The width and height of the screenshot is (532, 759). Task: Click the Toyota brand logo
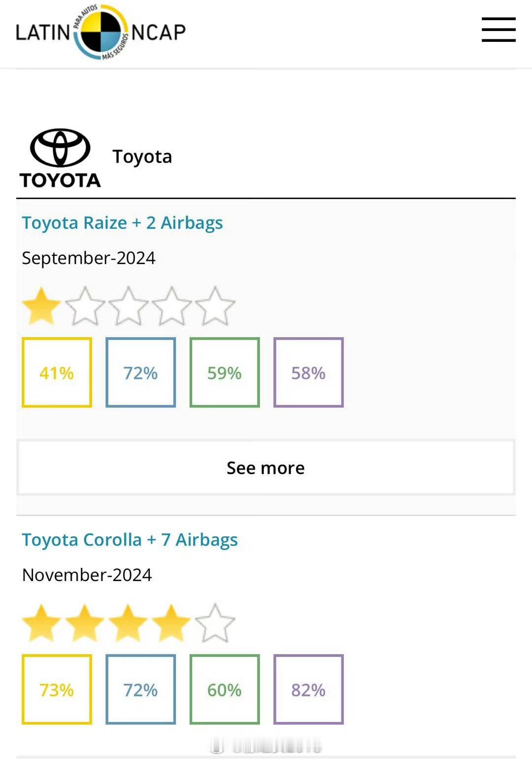pos(60,159)
